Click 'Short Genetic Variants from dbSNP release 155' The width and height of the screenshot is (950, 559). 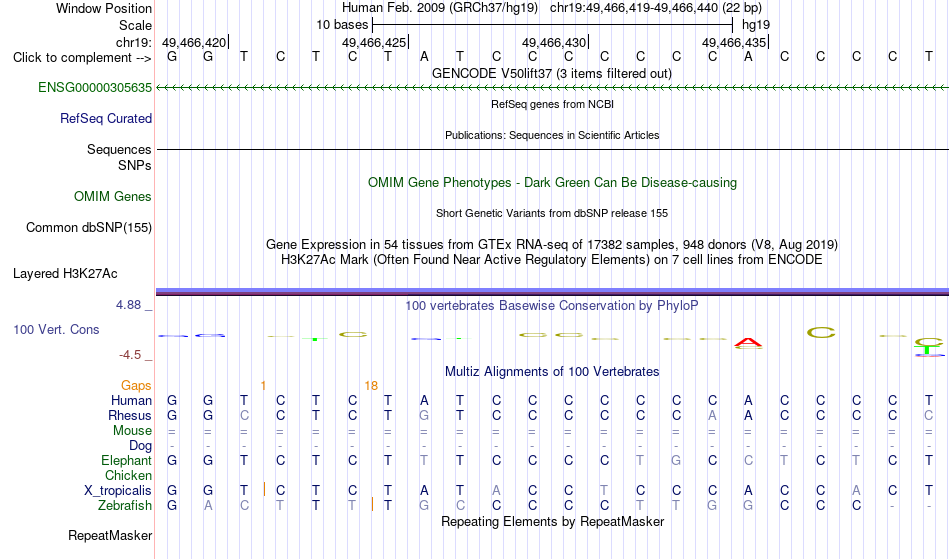pyautogui.click(x=552, y=213)
